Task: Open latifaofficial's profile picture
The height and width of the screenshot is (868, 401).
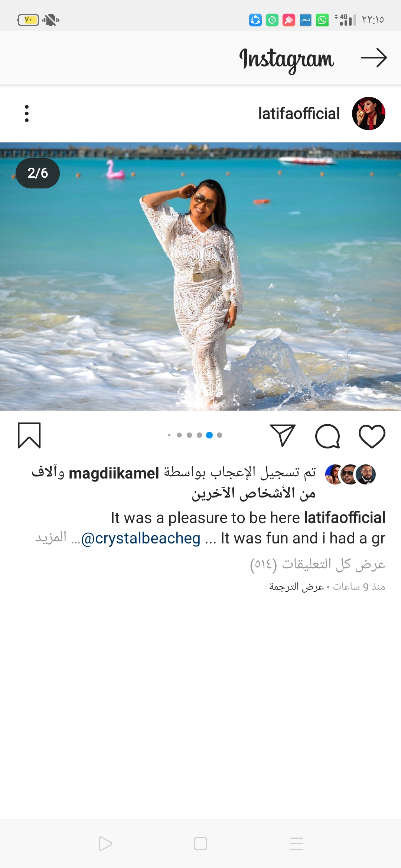Action: pos(368,114)
